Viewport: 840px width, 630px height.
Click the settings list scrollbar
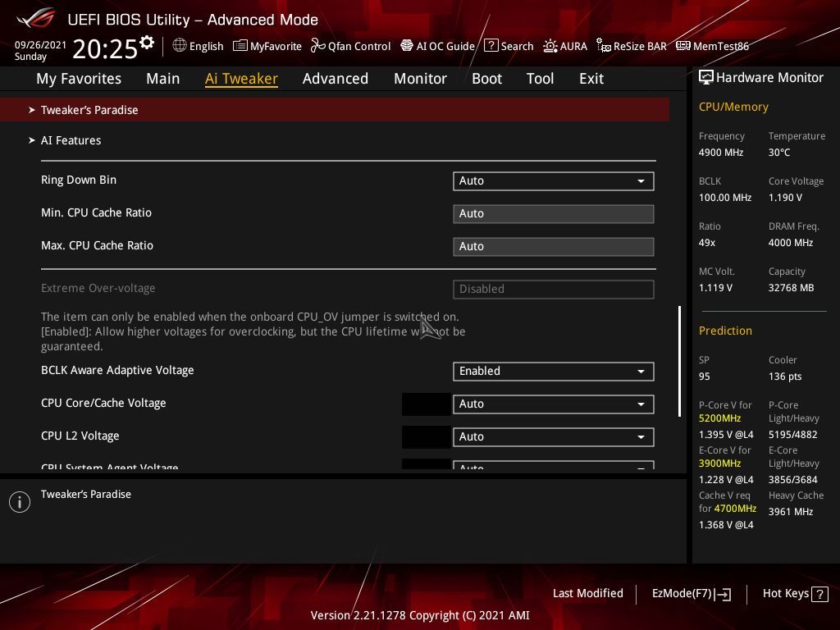(x=679, y=361)
